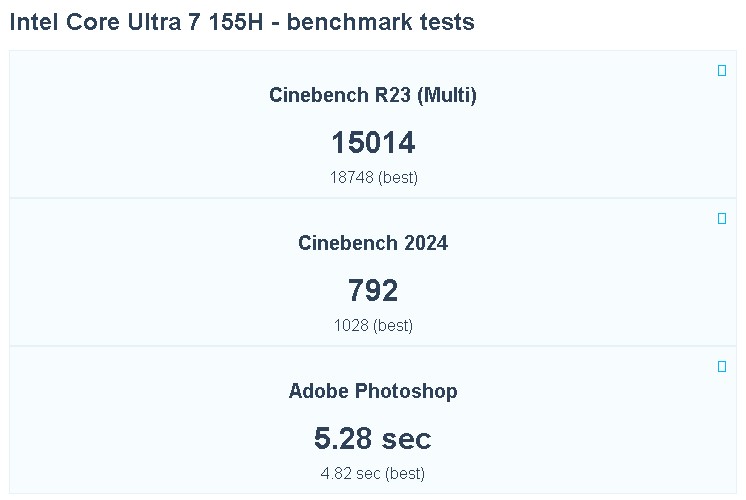746x500 pixels.
Task: Select the 792 score value
Action: [x=372, y=291]
